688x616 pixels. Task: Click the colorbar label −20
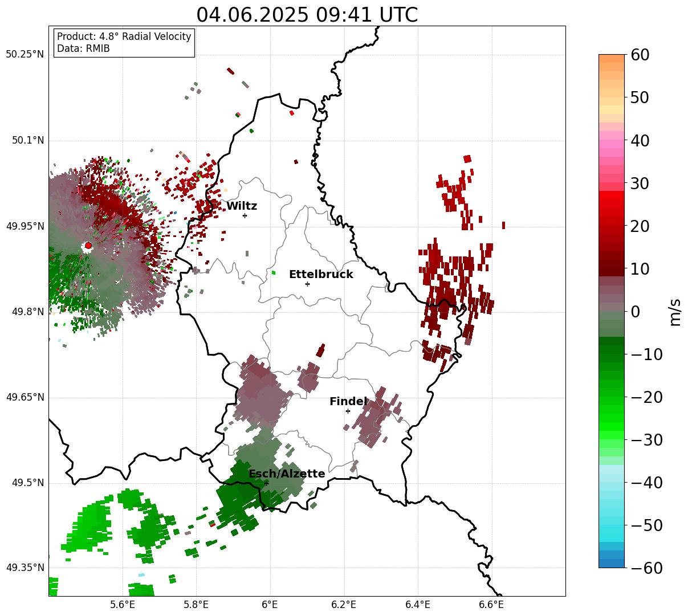point(646,397)
